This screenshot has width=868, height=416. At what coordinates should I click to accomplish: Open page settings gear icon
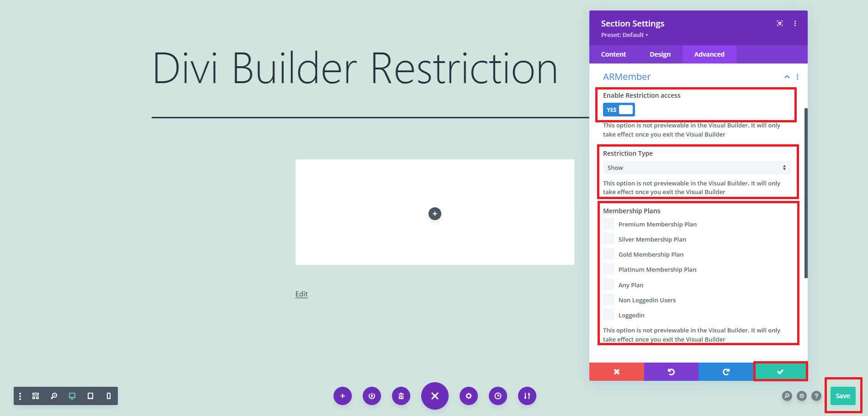pyautogui.click(x=468, y=396)
